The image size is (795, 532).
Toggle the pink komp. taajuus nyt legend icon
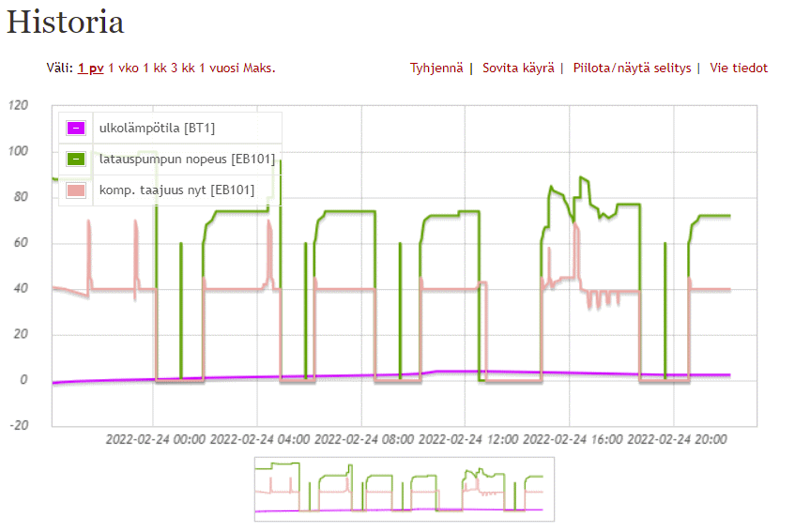coord(76,190)
